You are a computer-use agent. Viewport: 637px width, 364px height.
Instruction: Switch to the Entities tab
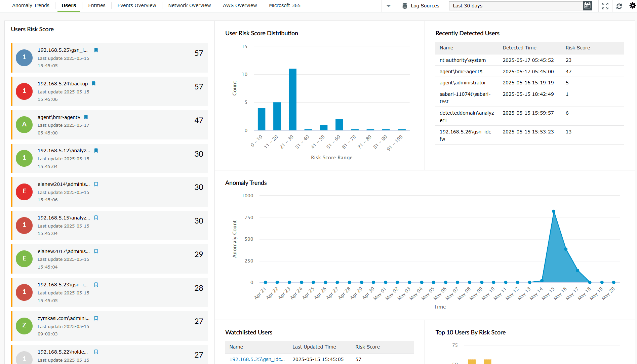96,5
